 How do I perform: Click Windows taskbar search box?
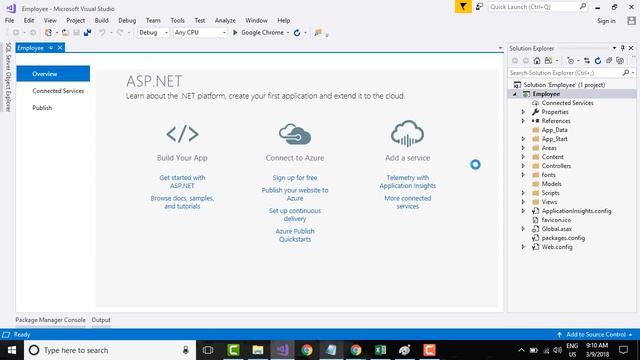tap(110, 350)
